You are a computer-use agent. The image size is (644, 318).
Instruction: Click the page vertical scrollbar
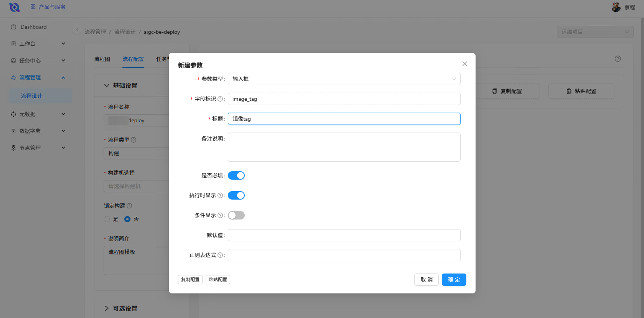coord(642,167)
